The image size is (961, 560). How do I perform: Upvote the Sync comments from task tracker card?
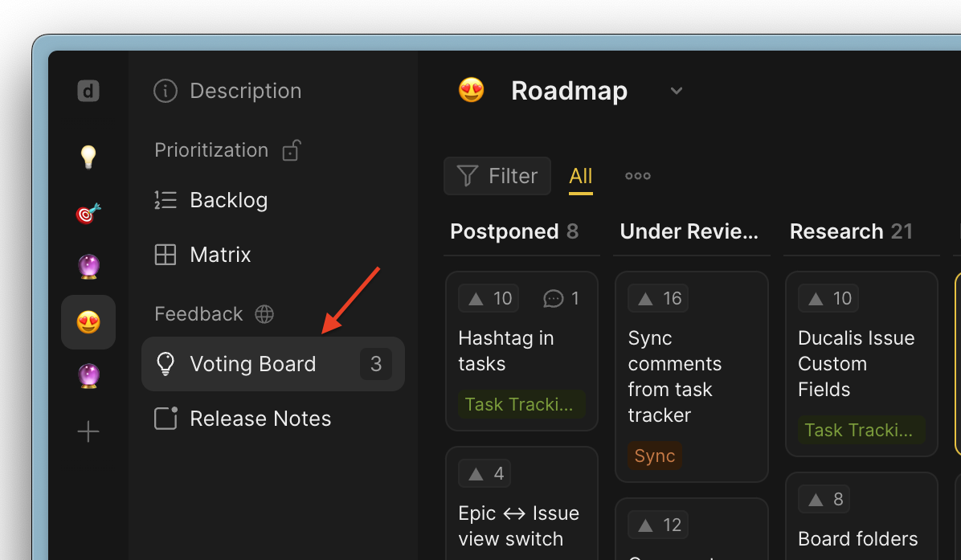(x=657, y=298)
